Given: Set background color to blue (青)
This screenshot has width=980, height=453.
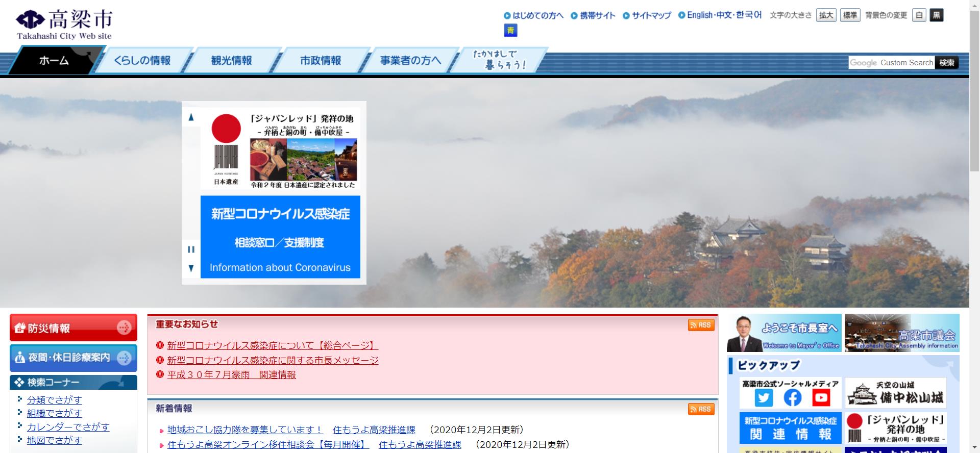Looking at the screenshot, I should 510,31.
